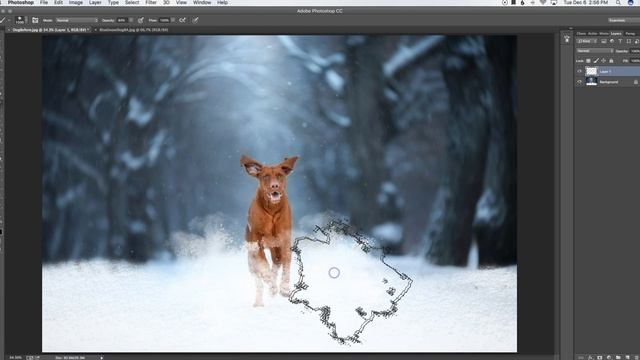Open the Filter menu
Image resolution: width=640 pixels, height=360 pixels.
151,2
